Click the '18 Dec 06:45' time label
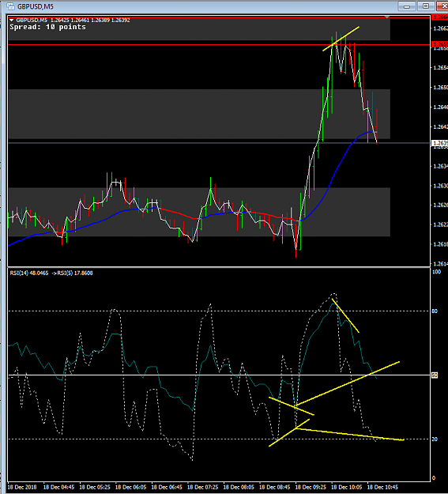448x494 pixels. 167,487
